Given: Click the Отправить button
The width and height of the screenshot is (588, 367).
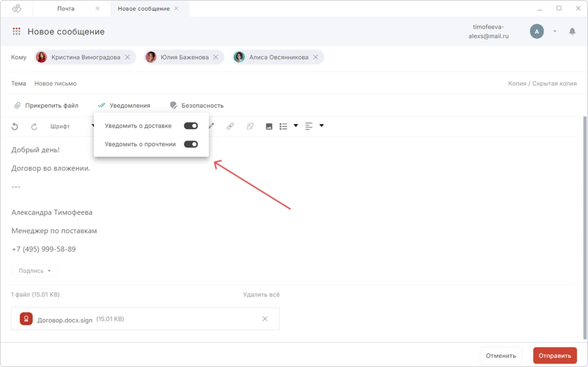Looking at the screenshot, I should pyautogui.click(x=555, y=356).
